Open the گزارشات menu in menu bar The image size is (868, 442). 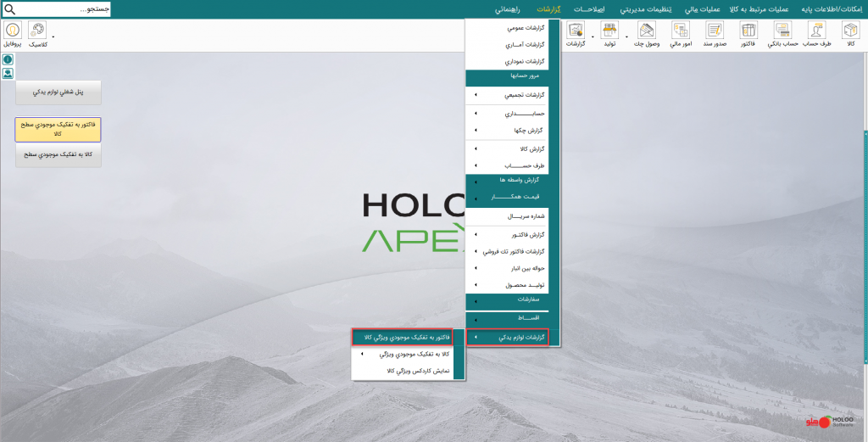tap(549, 9)
